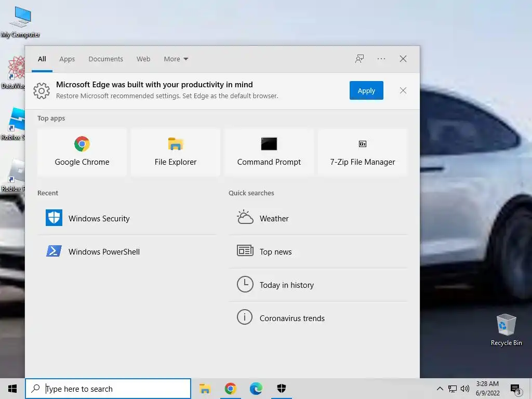The image size is (532, 399).
Task: Open the feedback icon in search panel
Action: pos(360,59)
